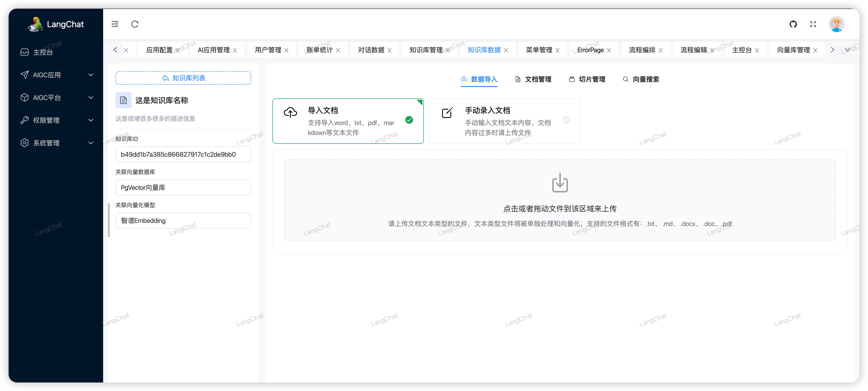Click the edit pencil icon in 手动录入文档

point(447,113)
